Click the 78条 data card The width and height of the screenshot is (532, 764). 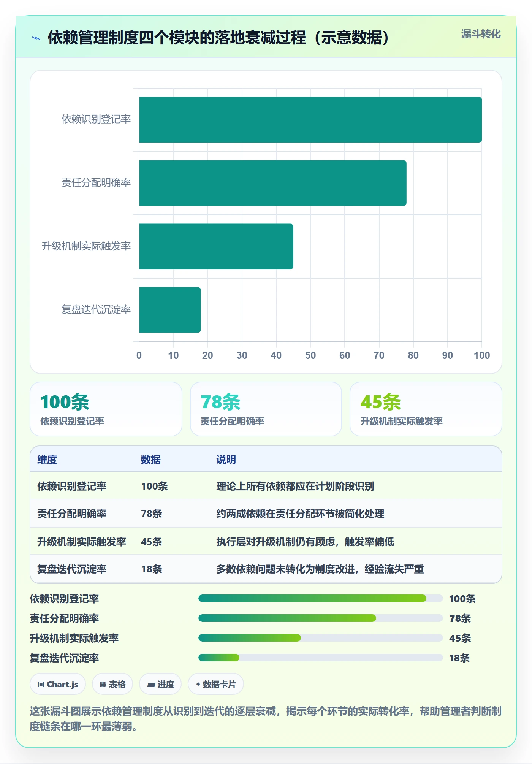[x=266, y=409]
